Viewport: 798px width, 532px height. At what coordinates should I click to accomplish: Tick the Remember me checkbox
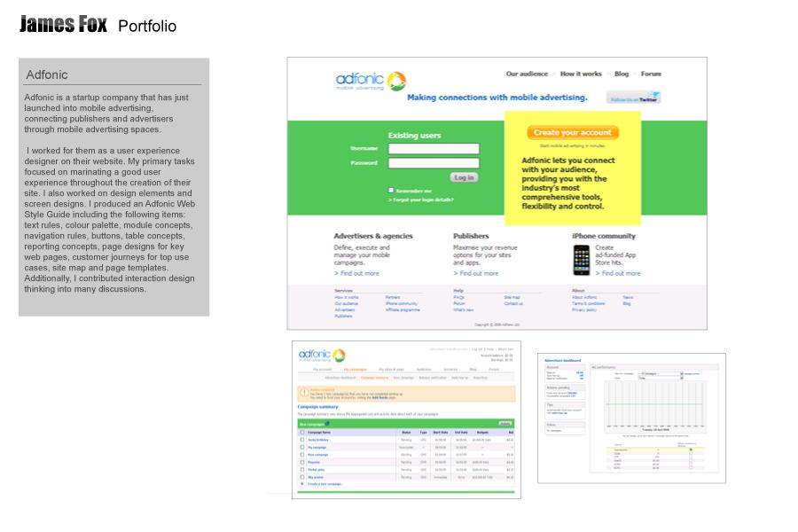click(x=391, y=190)
